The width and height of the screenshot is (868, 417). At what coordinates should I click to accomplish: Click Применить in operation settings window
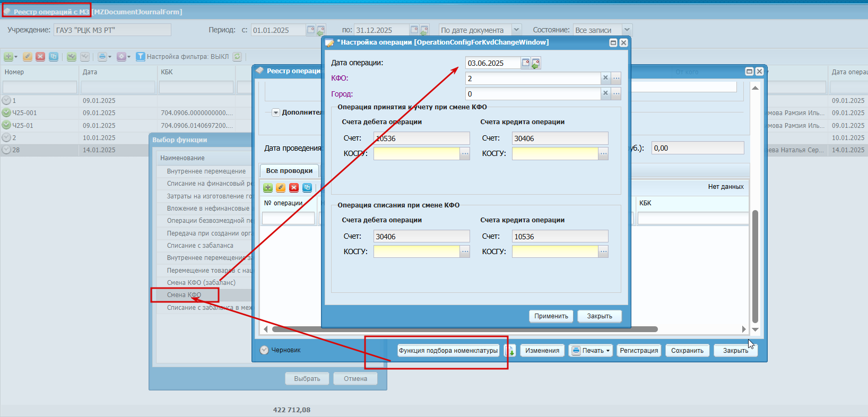click(x=551, y=316)
